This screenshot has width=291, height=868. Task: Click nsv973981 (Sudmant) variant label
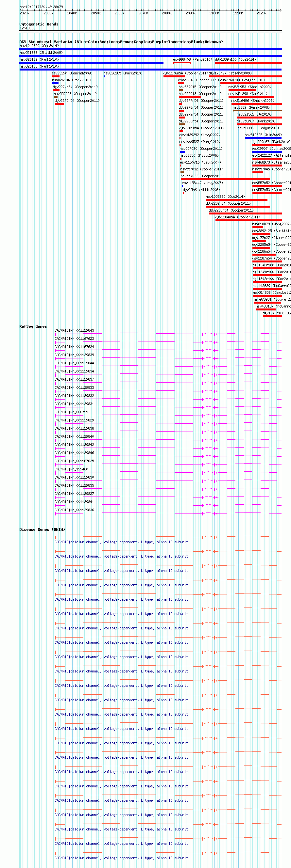point(272,299)
